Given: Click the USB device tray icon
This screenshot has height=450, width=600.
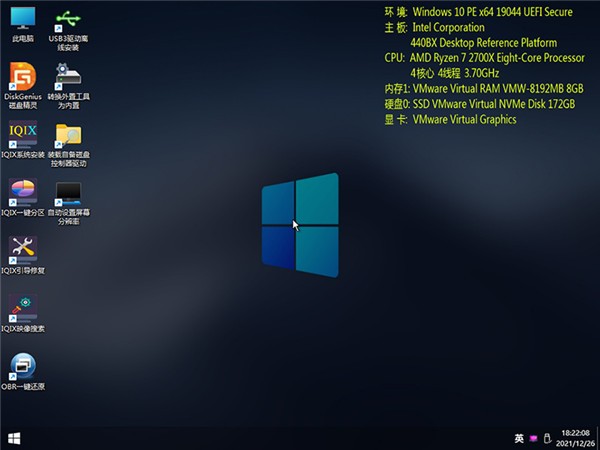Looking at the screenshot, I should coord(549,438).
